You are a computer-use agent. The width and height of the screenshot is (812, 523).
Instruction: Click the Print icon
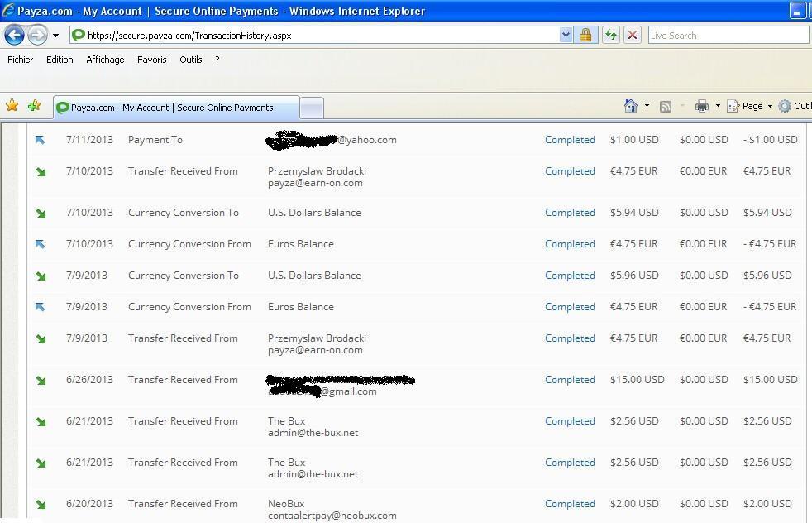point(702,106)
